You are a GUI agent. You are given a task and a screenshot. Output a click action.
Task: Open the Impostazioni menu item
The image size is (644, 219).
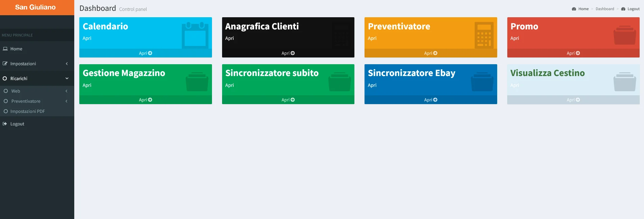click(37, 64)
